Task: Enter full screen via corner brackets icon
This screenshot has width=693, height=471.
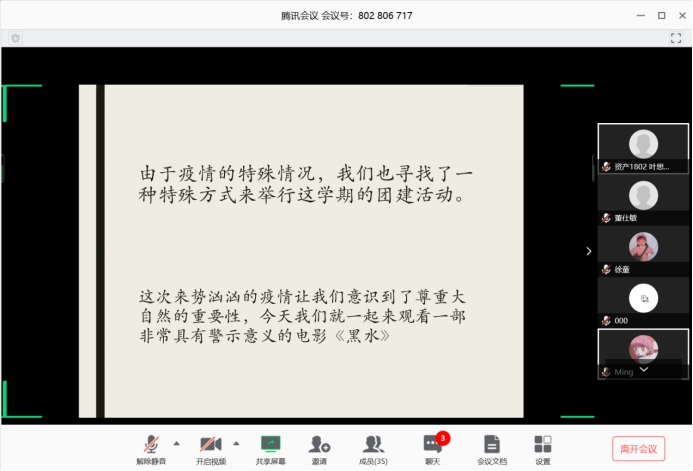Action: click(x=676, y=38)
